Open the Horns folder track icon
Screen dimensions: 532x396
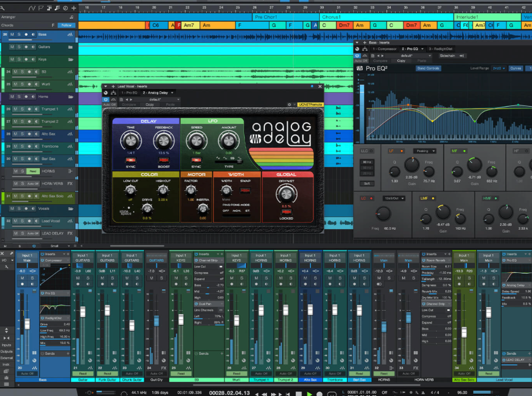70,97
